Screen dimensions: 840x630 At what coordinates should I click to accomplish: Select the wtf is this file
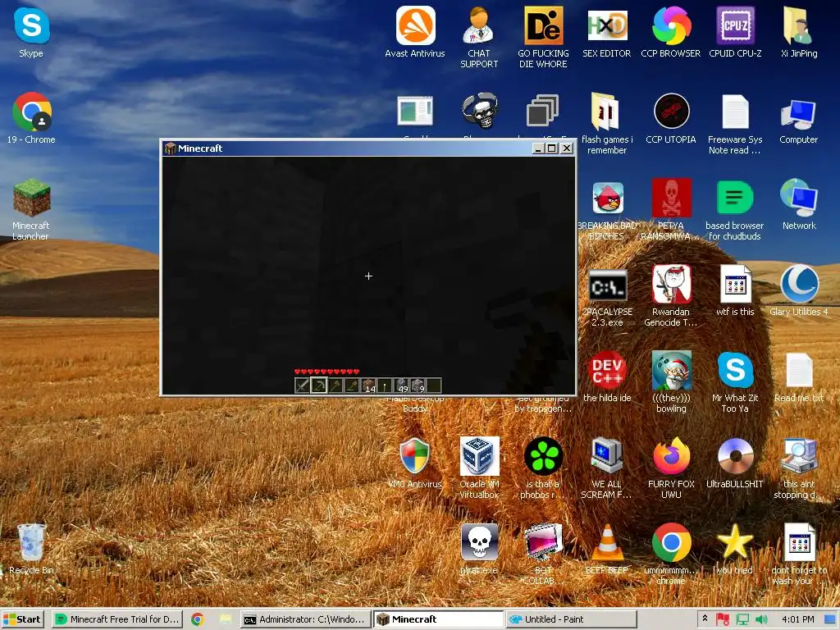point(735,290)
